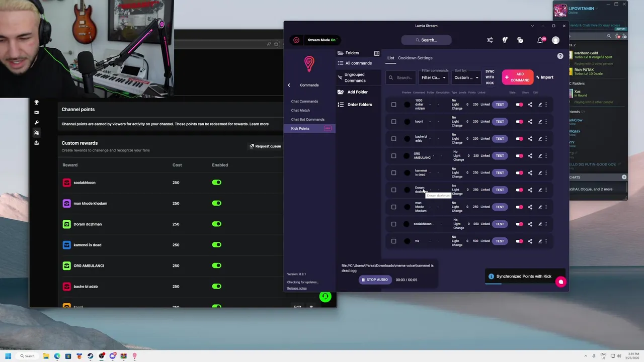Click the bache bi adab reward row
The height and width of the screenshot is (362, 644).
click(171, 287)
